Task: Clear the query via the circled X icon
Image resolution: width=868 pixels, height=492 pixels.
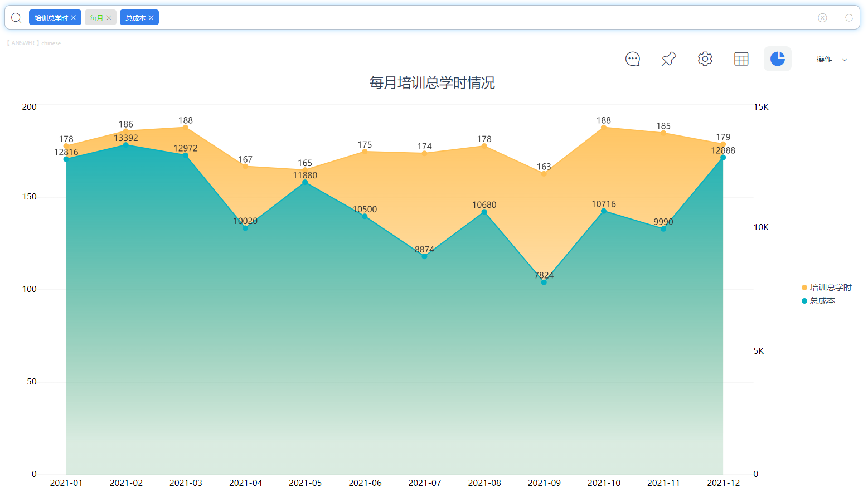Action: point(822,17)
